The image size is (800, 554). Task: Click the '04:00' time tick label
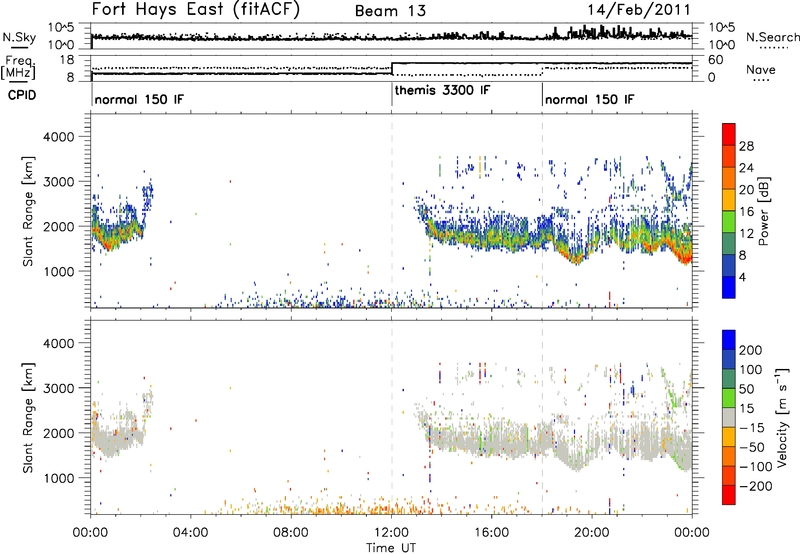click(x=191, y=533)
